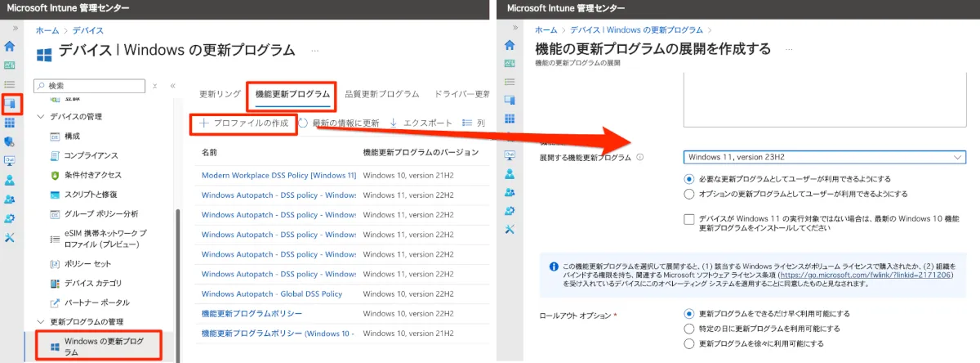Open 構成 in device management menu
Viewport: 980px width, 363px height.
73,136
